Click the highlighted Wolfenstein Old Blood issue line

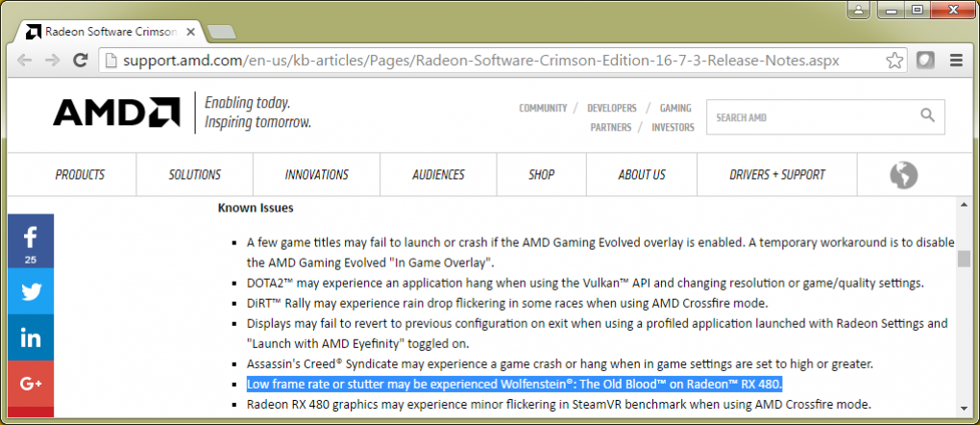tap(514, 384)
